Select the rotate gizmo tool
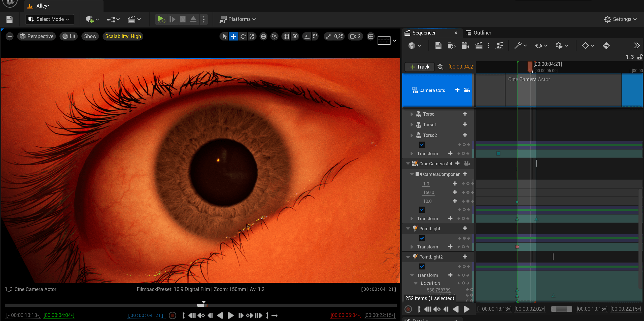Screen dimensions: 644x321 243,36
